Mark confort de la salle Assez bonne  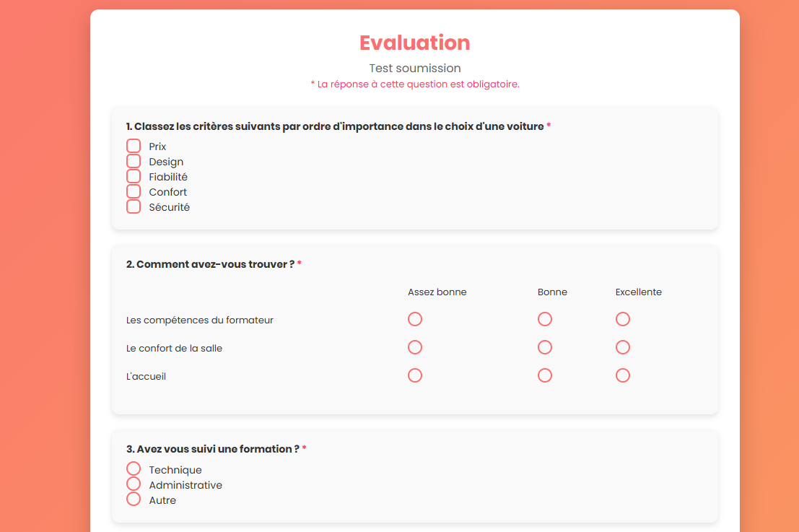click(x=415, y=347)
